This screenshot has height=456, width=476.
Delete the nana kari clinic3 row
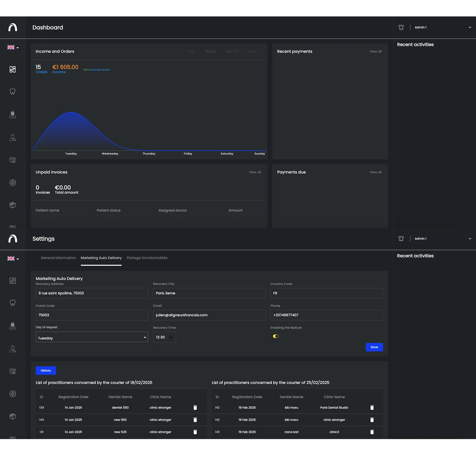tap(372, 432)
